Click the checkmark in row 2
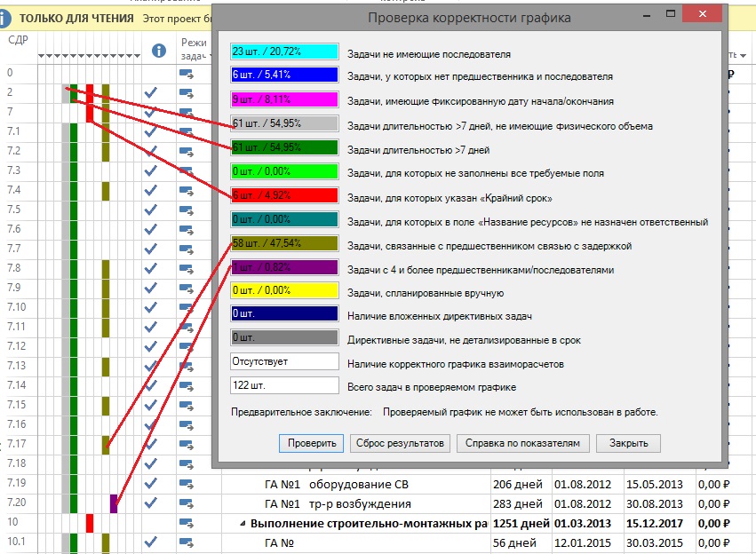The height and width of the screenshot is (554, 756). (x=151, y=92)
